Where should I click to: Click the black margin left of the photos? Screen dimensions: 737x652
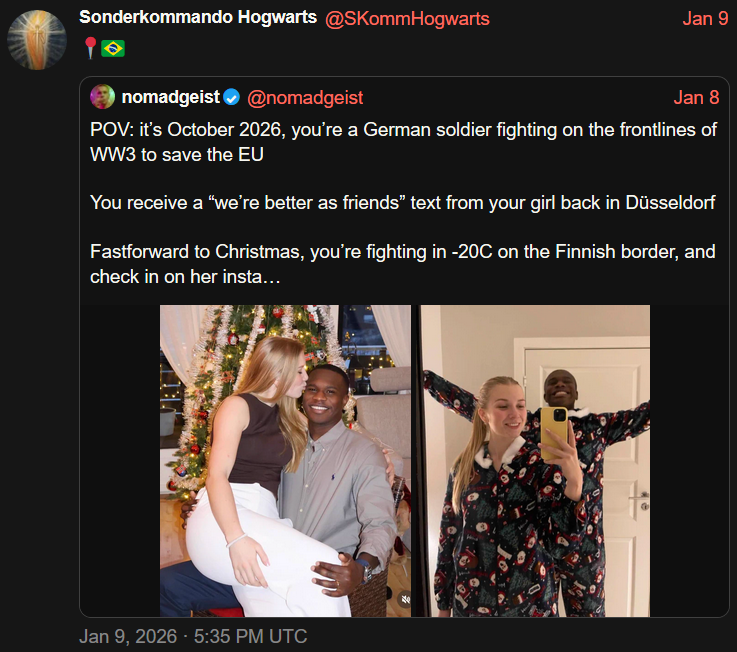click(x=120, y=461)
